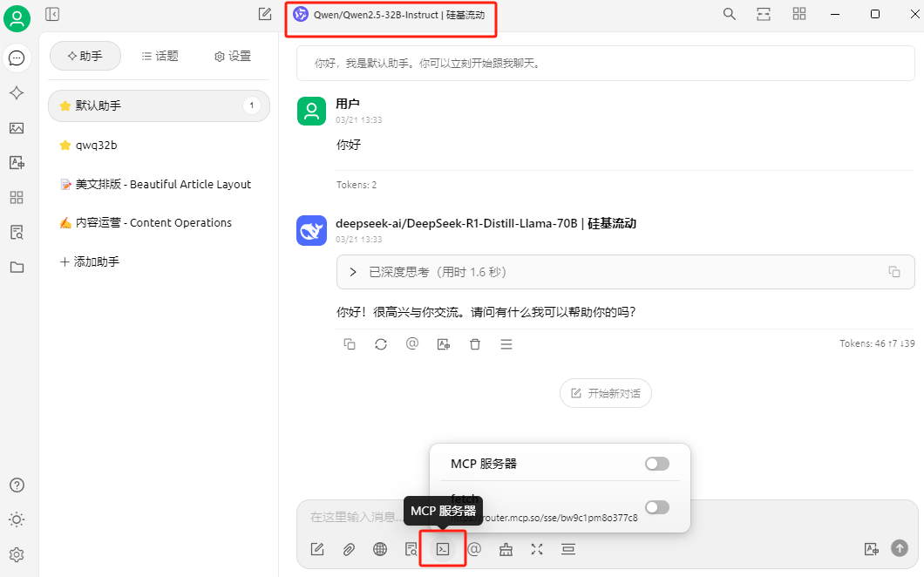Enable web search globe icon
The width and height of the screenshot is (924, 577).
coord(380,549)
